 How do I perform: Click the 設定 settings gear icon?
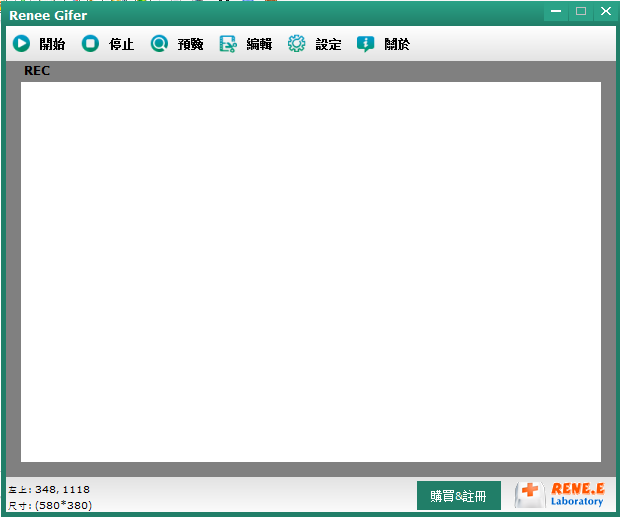point(297,43)
